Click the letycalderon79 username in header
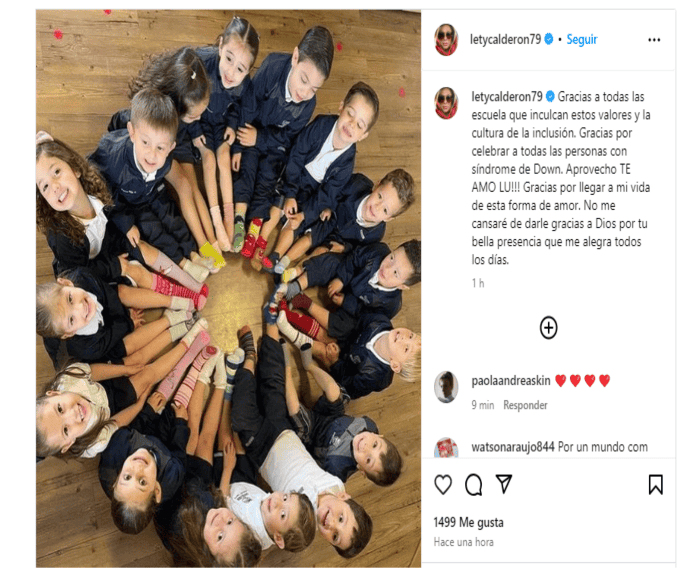Image resolution: width=700 pixels, height=575 pixels. (x=505, y=40)
